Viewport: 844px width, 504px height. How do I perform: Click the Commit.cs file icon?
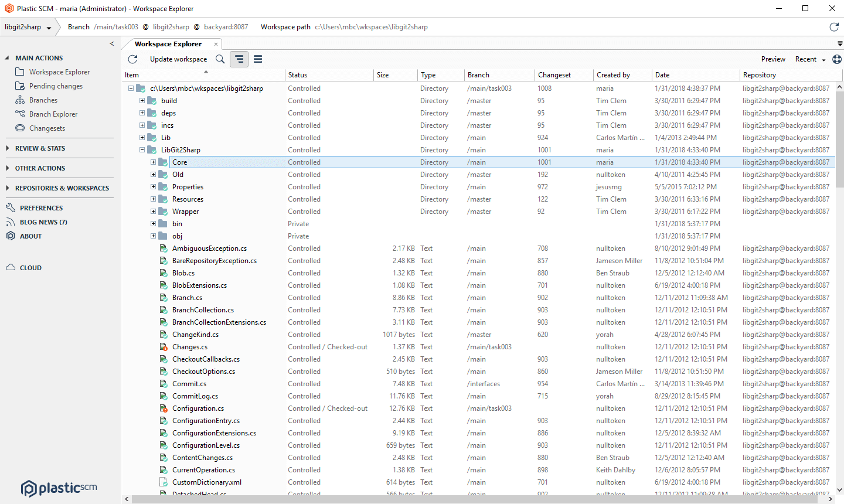tap(164, 384)
